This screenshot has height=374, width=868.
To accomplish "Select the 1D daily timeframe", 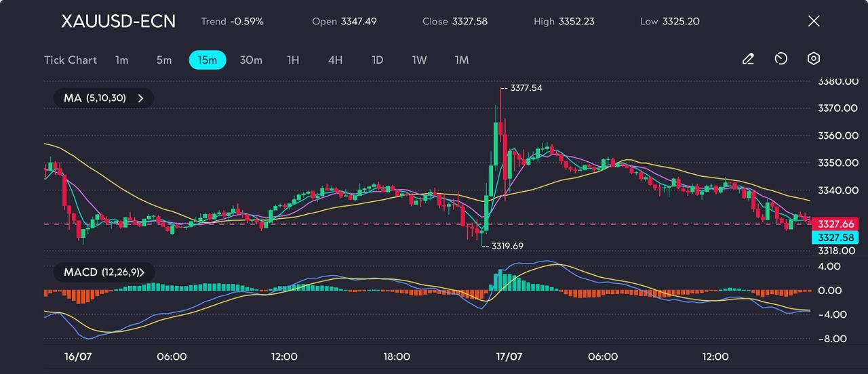I will click(x=378, y=60).
